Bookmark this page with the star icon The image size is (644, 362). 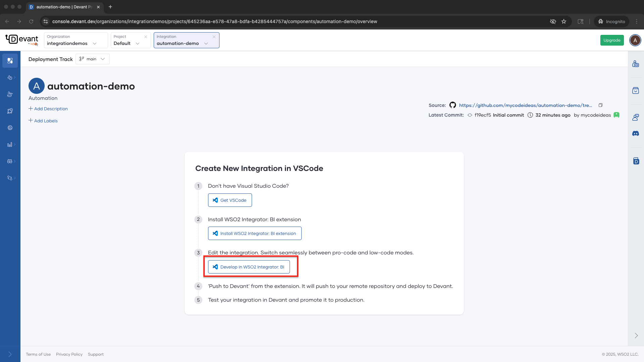564,21
